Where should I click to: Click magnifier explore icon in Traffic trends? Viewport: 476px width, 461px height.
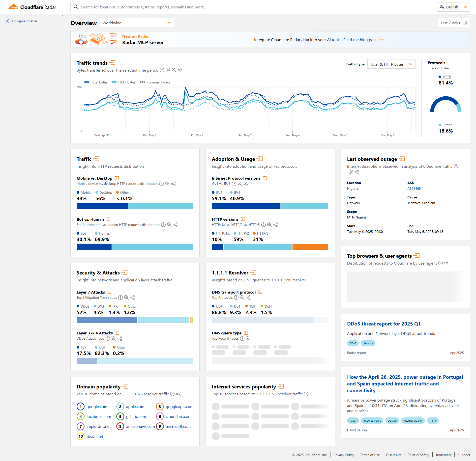[174, 70]
